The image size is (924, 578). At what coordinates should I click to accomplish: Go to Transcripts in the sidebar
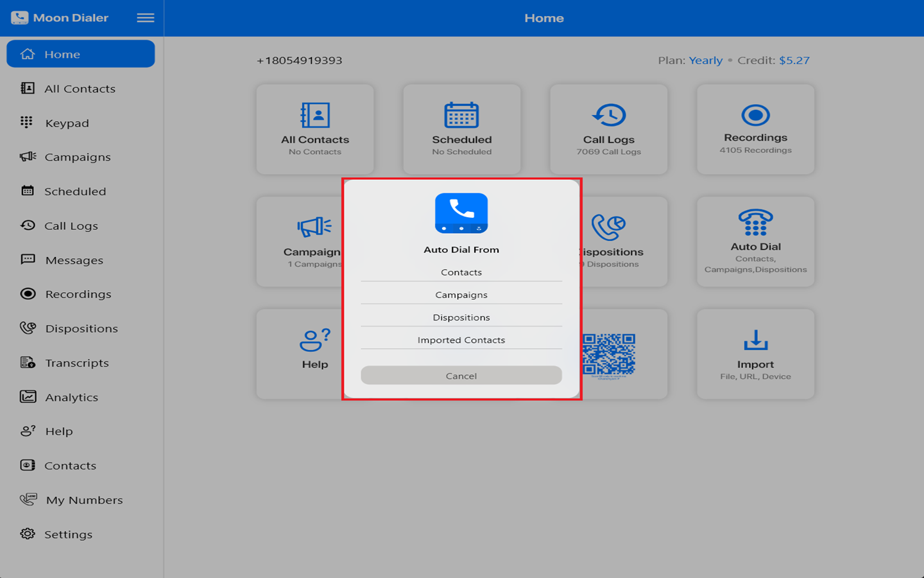[x=76, y=363]
